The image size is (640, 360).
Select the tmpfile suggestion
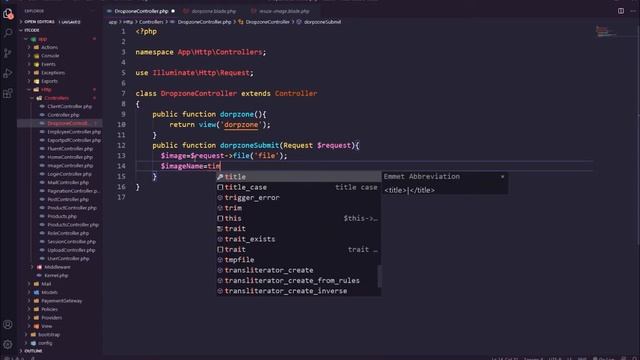tap(298, 260)
